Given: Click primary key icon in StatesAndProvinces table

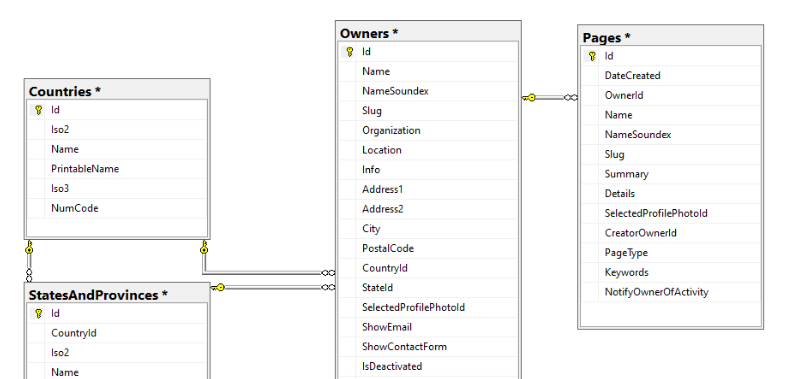Looking at the screenshot, I should (38, 314).
